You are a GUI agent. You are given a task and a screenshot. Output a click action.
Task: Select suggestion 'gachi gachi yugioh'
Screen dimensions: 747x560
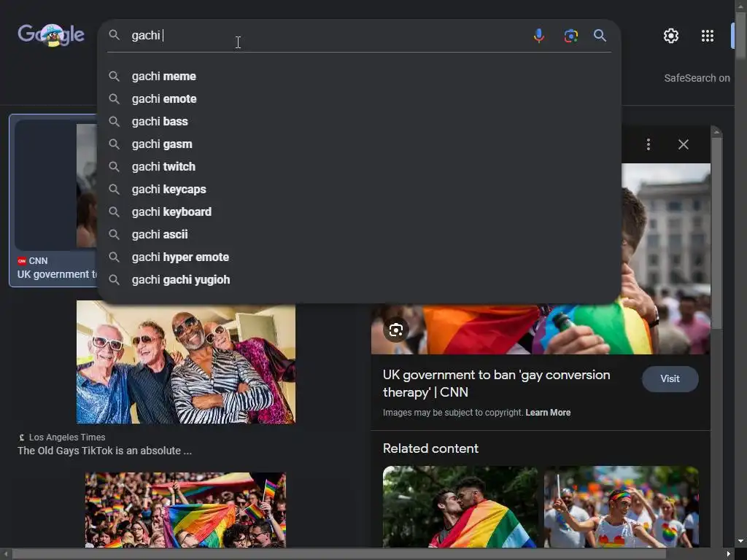(x=359, y=279)
